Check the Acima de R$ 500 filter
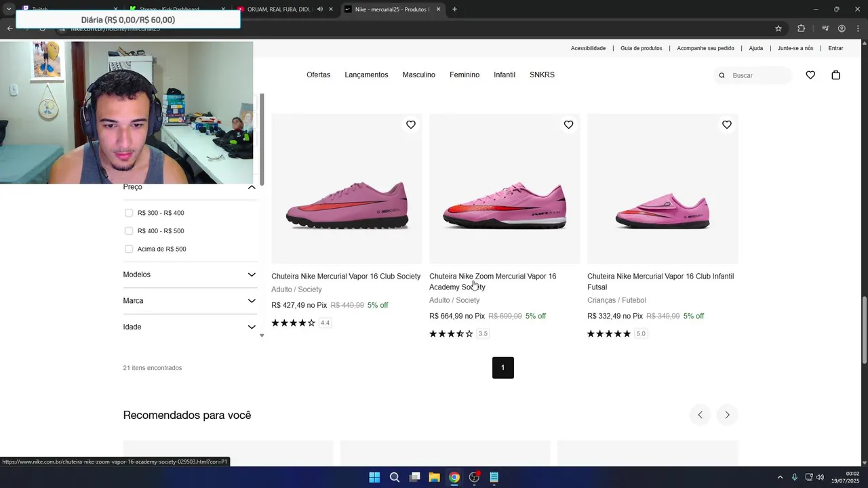 [129, 249]
